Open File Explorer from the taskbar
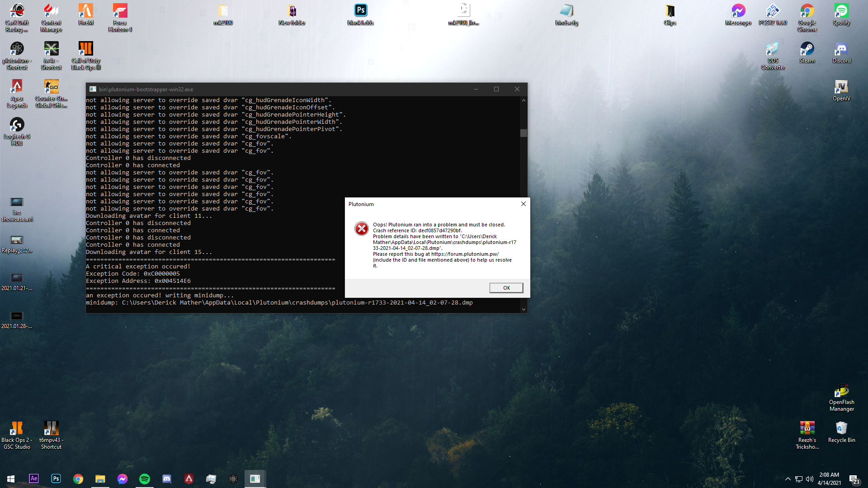This screenshot has height=488, width=868. click(x=100, y=479)
